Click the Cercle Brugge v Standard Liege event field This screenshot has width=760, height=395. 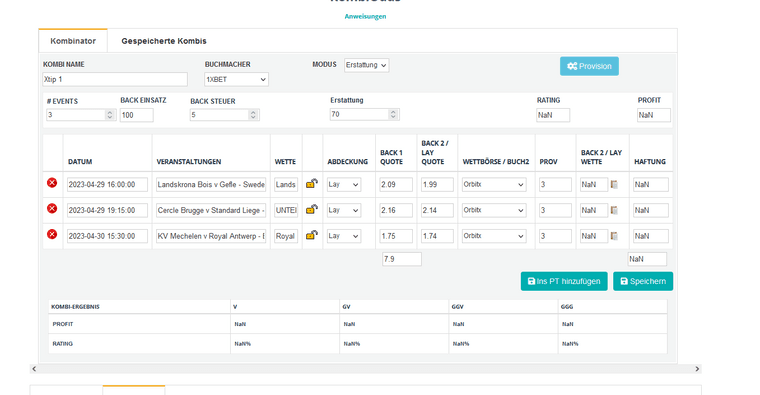point(211,210)
